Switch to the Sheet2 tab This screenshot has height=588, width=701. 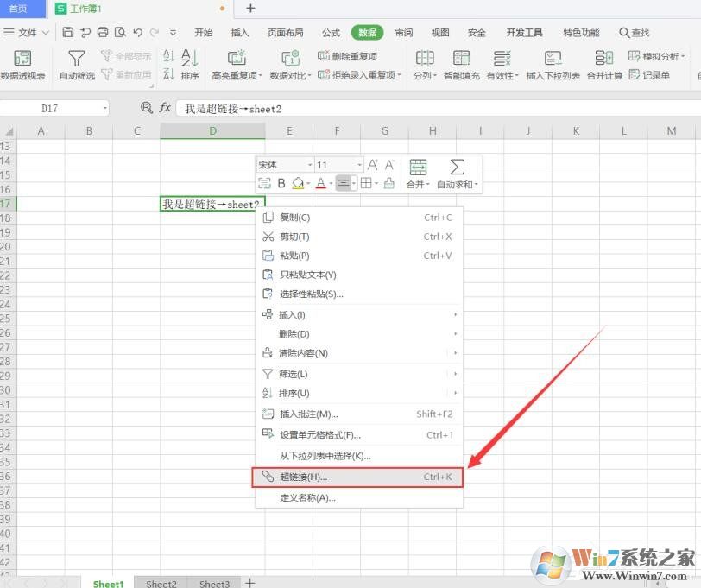tap(161, 584)
